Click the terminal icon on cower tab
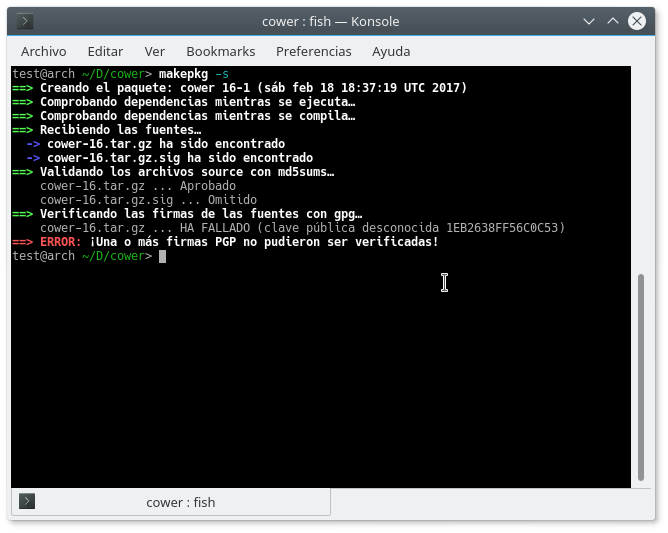Viewport: 668px width, 533px height. pos(27,501)
